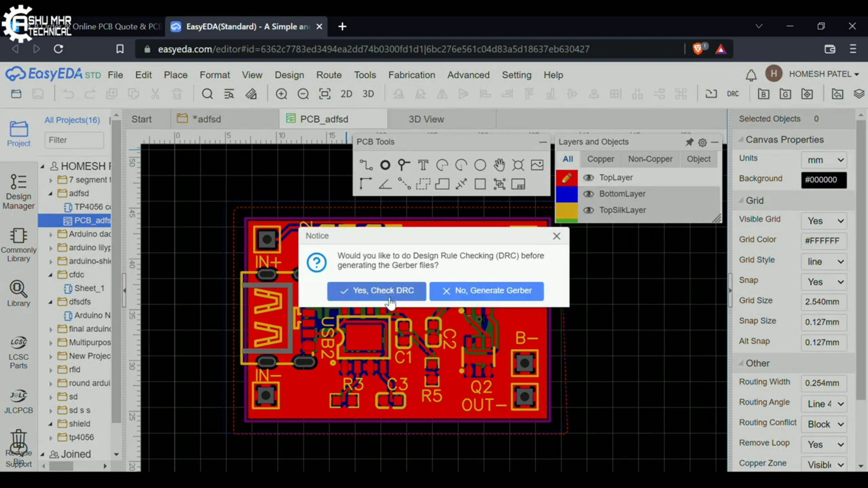Click the Background color #000000 swatch

824,180
